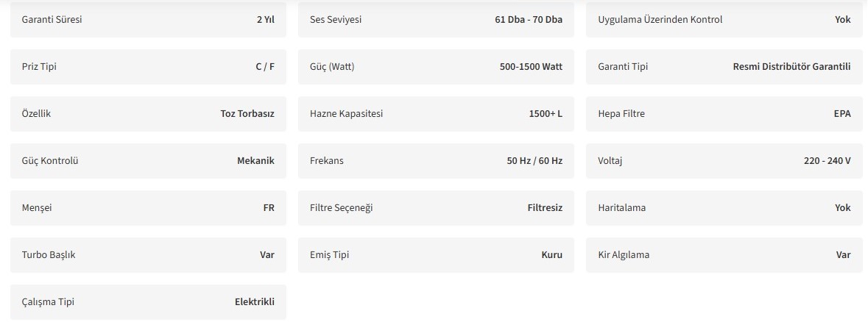Select the Frekans 50 Hz / 60 Hz row
The image size is (868, 322).
[436, 161]
